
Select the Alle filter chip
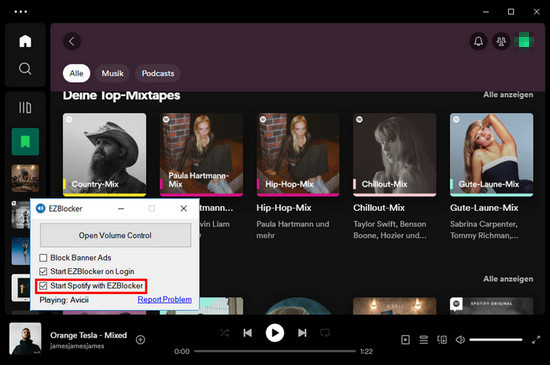coord(76,73)
